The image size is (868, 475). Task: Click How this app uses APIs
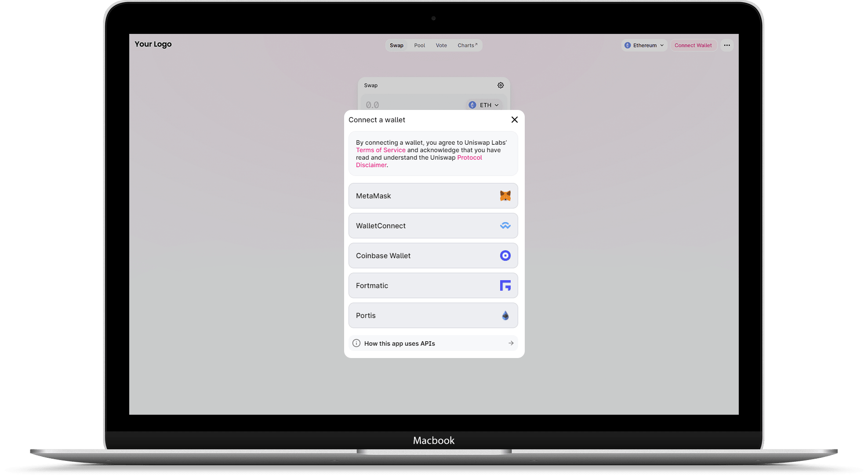[434, 343]
